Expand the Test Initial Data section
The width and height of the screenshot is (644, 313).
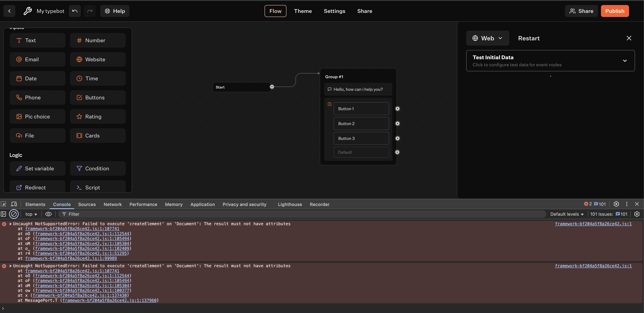coord(625,61)
